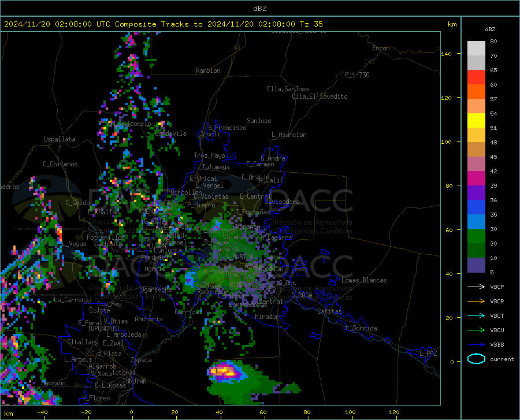
Task: Click the Tres_Mayo map label
Action: coord(209,155)
